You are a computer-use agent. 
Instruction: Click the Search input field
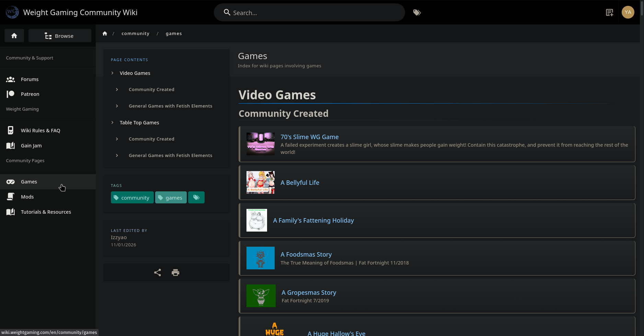pos(309,13)
